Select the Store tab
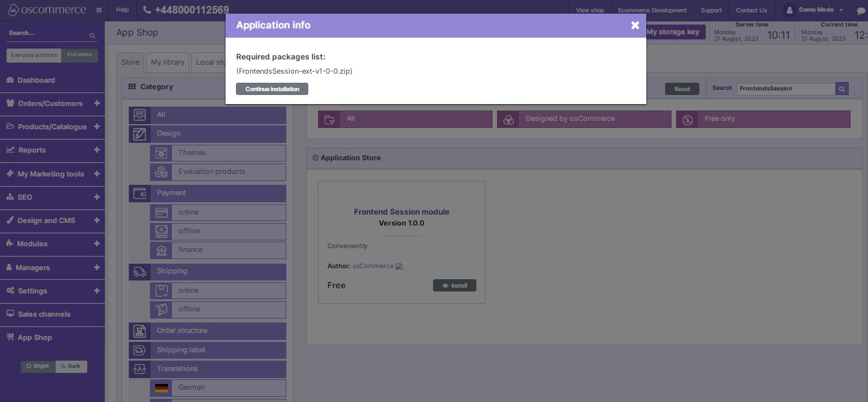This screenshot has width=868, height=402. click(x=130, y=62)
